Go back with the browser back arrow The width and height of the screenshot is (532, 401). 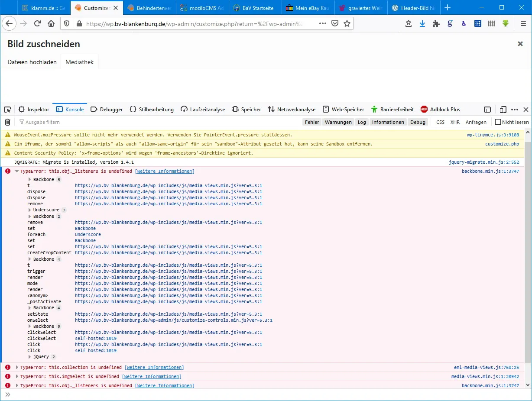coord(10,24)
